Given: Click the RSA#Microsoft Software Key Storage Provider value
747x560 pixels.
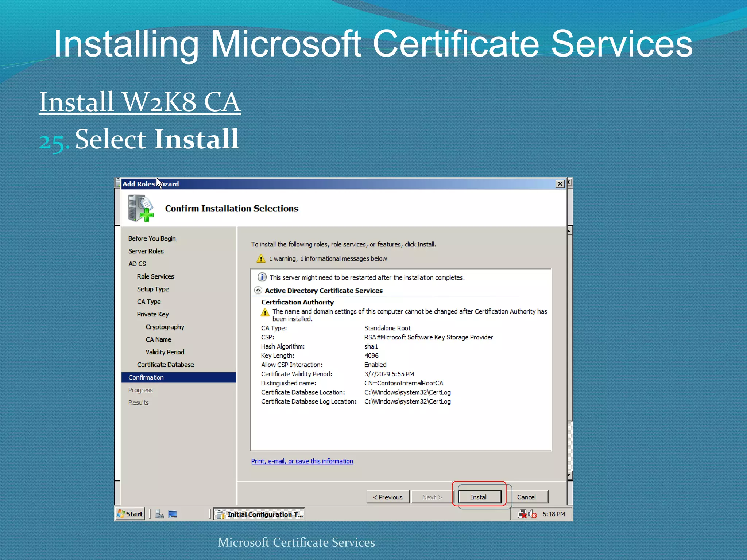Looking at the screenshot, I should [x=429, y=337].
